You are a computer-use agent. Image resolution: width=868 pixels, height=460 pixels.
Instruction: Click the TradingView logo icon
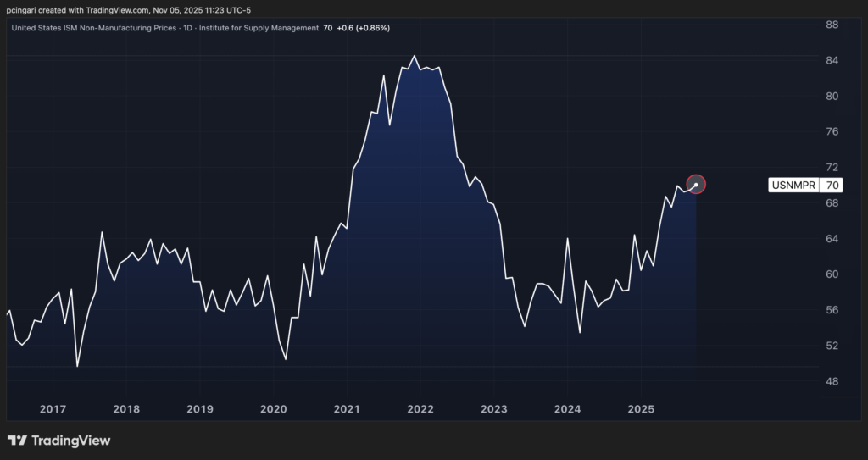(x=17, y=441)
